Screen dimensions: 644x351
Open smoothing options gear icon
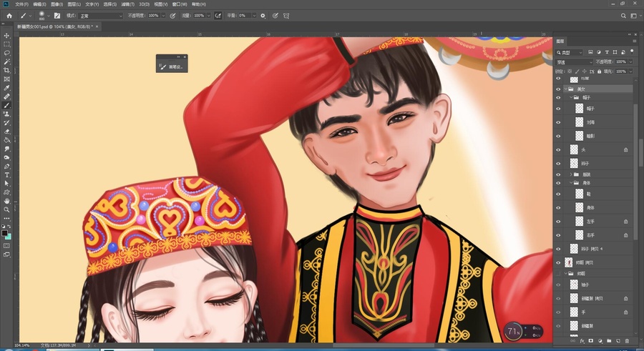263,16
